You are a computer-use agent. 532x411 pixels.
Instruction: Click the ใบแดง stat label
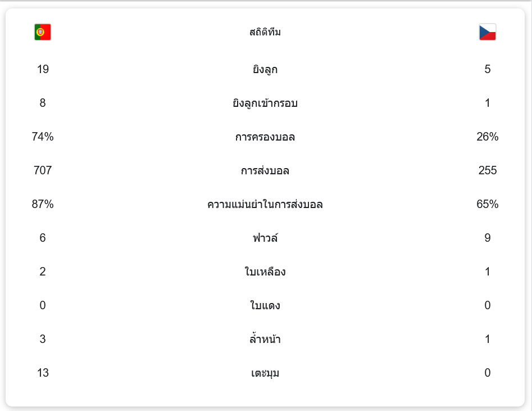(265, 305)
